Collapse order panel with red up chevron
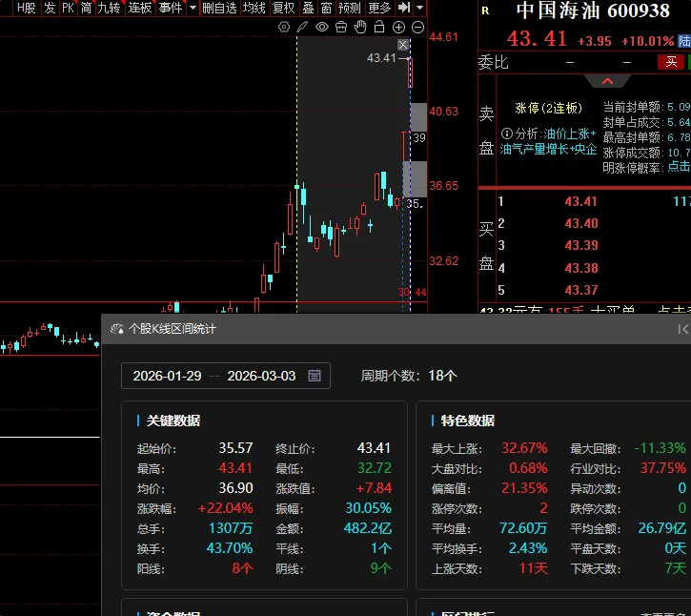The image size is (691, 616). 607,81
